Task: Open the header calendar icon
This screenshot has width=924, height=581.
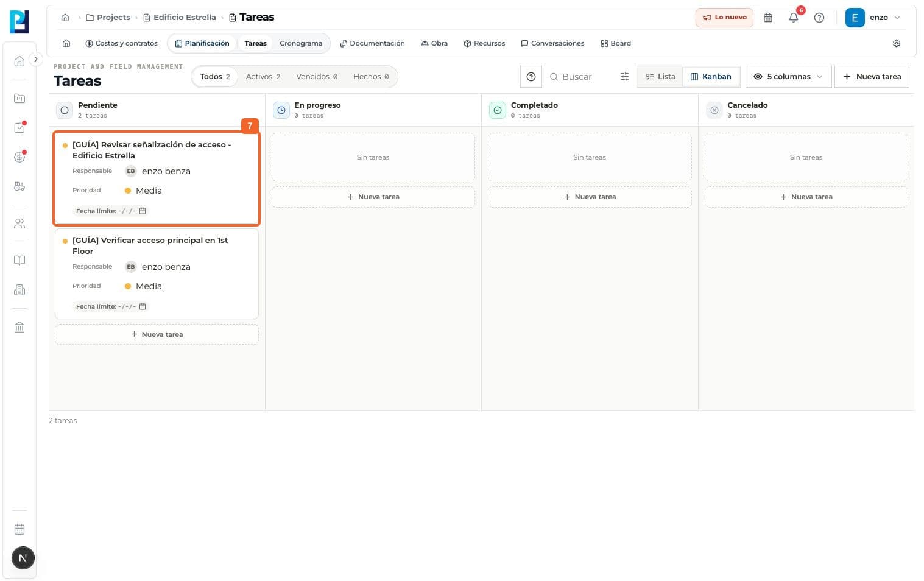Action: tap(768, 18)
